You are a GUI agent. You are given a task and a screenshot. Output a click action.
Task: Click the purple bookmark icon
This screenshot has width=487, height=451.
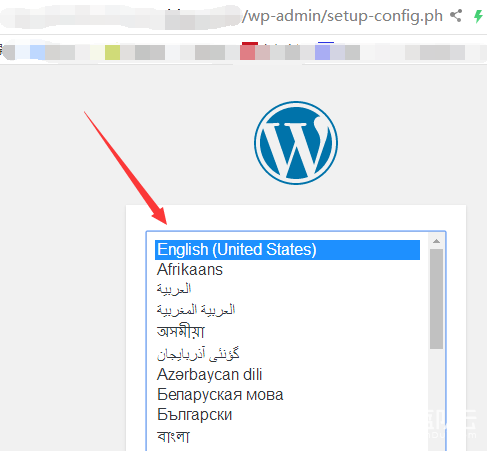pos(322,51)
